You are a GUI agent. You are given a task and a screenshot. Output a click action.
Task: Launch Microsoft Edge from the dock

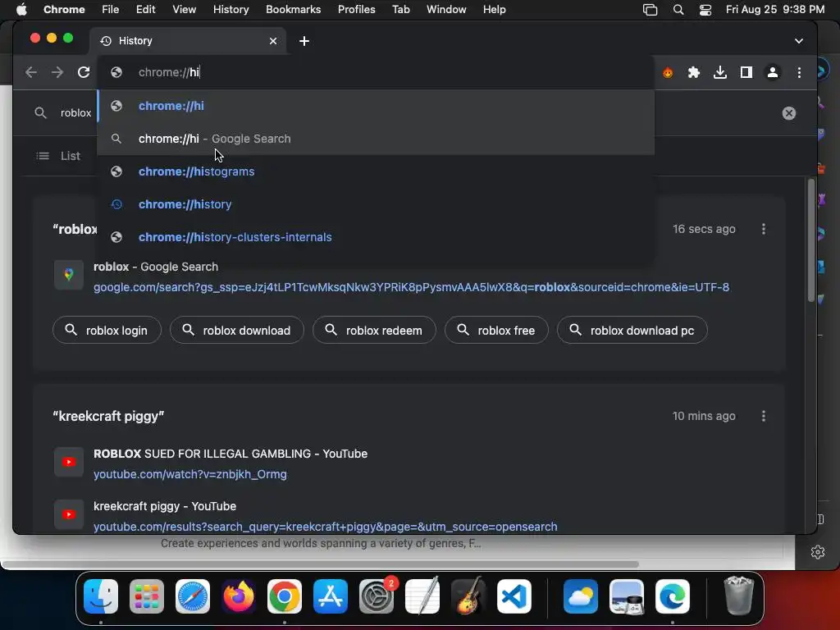click(x=673, y=596)
